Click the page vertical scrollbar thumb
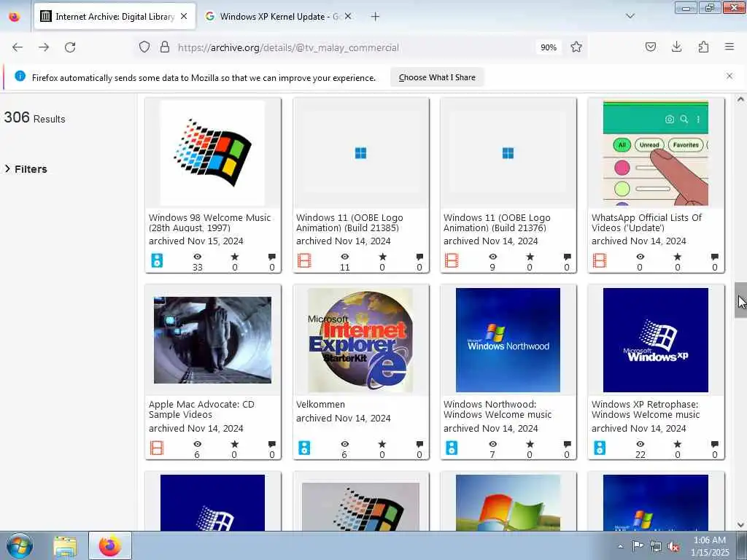The width and height of the screenshot is (747, 560). pyautogui.click(x=740, y=300)
